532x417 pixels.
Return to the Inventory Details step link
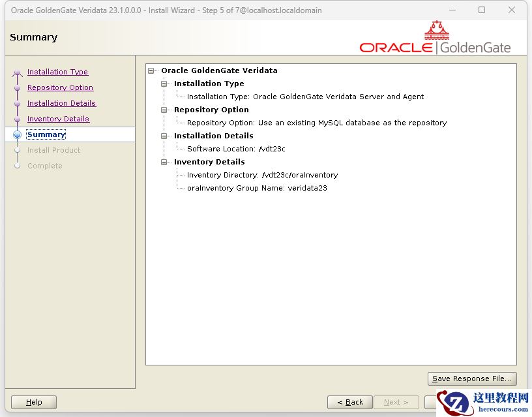[x=59, y=119]
